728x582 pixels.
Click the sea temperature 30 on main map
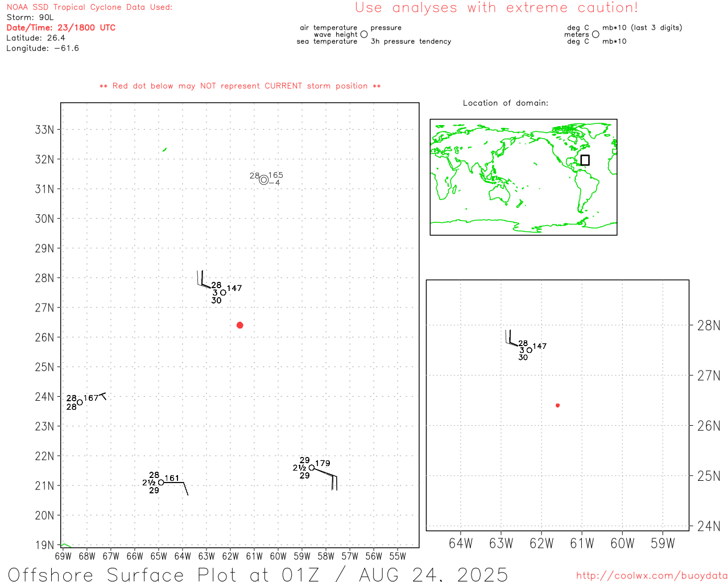point(217,300)
